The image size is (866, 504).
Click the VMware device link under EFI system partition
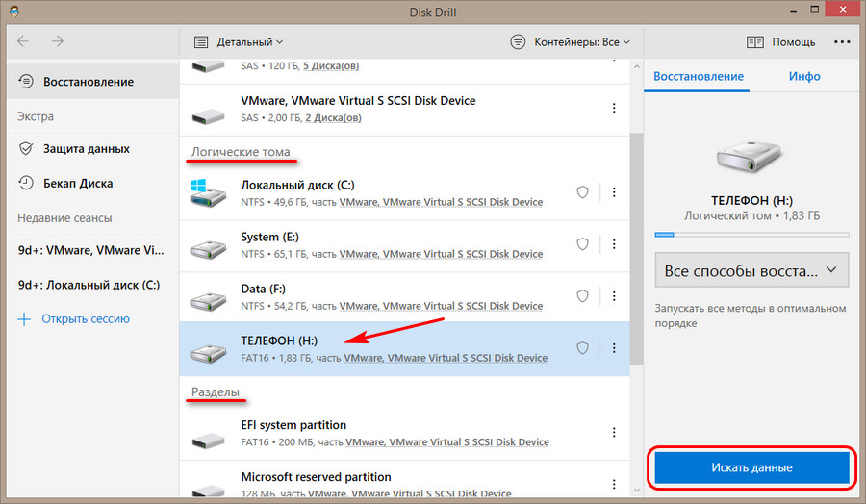click(x=447, y=442)
